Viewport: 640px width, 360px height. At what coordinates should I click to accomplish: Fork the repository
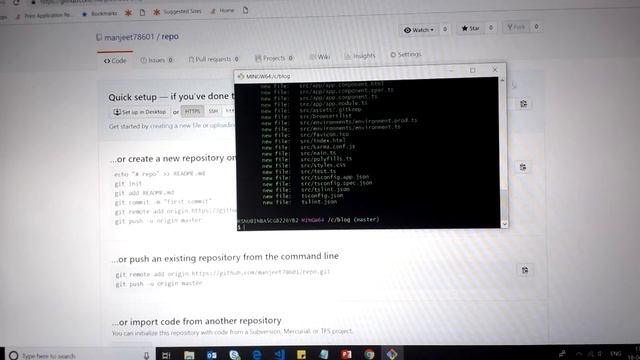pyautogui.click(x=516, y=27)
